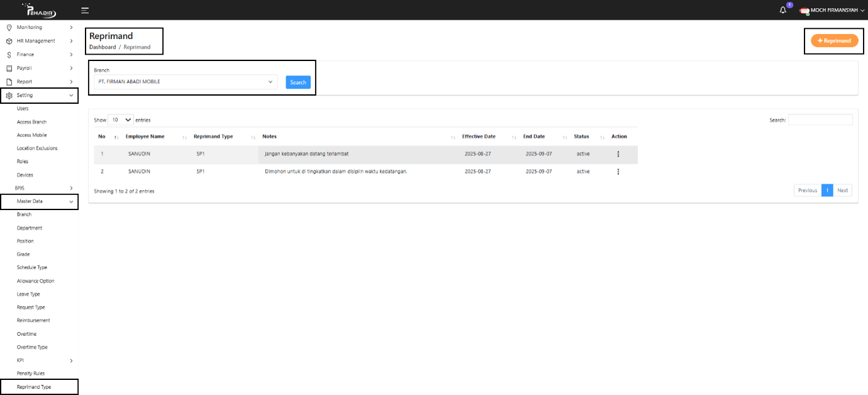Screen dimensions: 868x395
Task: Click the Setting gear icon
Action: [9, 96]
